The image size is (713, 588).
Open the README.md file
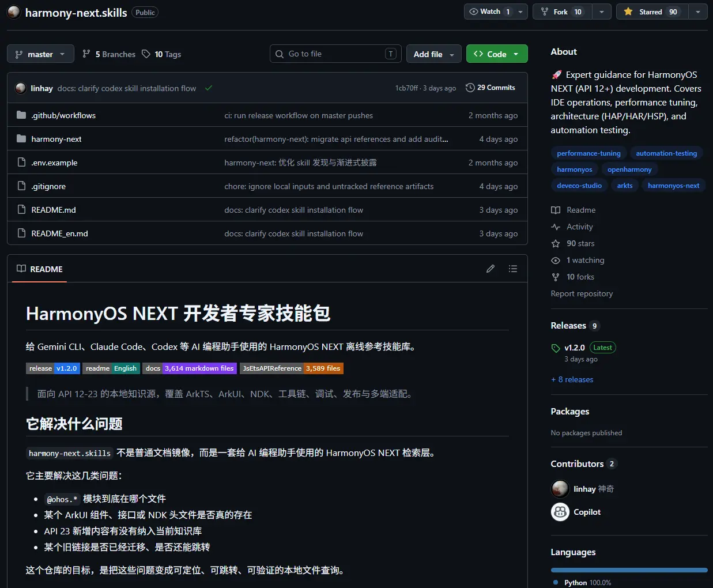[x=54, y=210]
